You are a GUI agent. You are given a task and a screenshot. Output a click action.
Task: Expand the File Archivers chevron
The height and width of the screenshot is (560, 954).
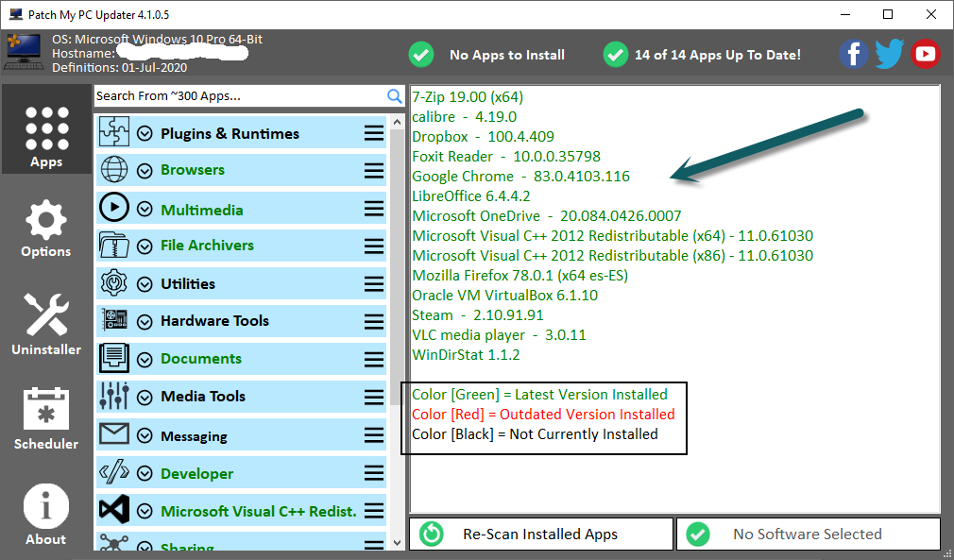145,246
